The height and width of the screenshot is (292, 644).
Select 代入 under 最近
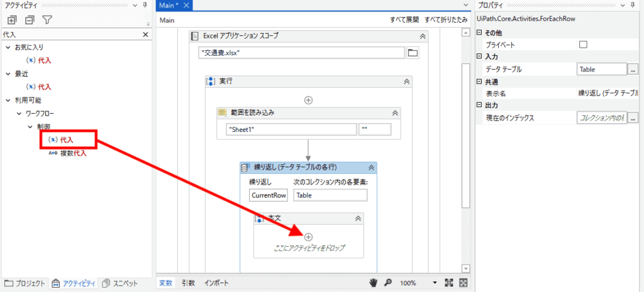click(39, 87)
